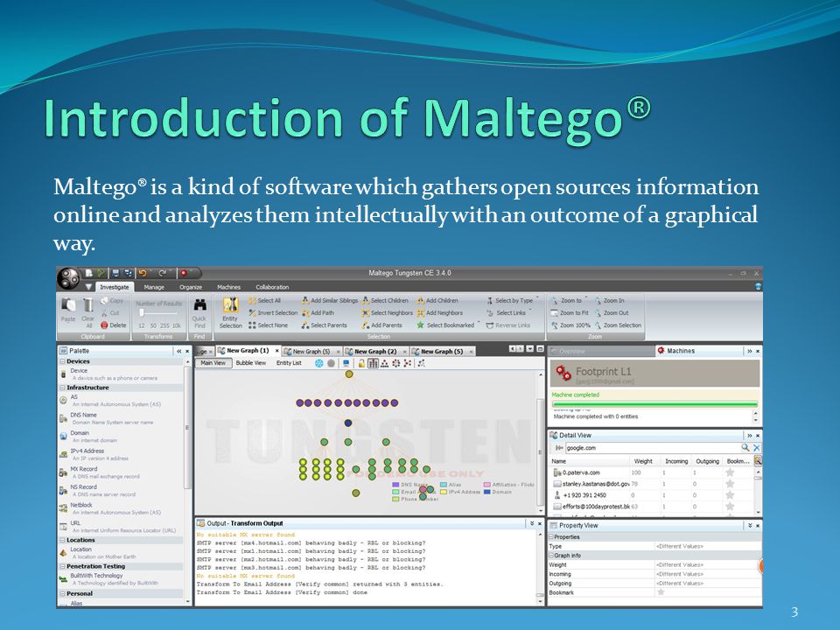
Task: Click the Add Similar Siblings button
Action: [330, 300]
